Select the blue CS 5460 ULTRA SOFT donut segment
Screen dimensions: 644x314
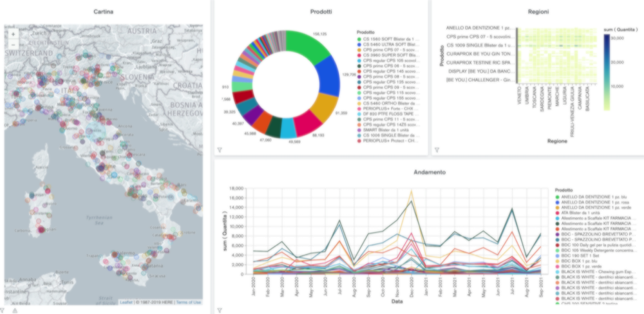coord(330,76)
